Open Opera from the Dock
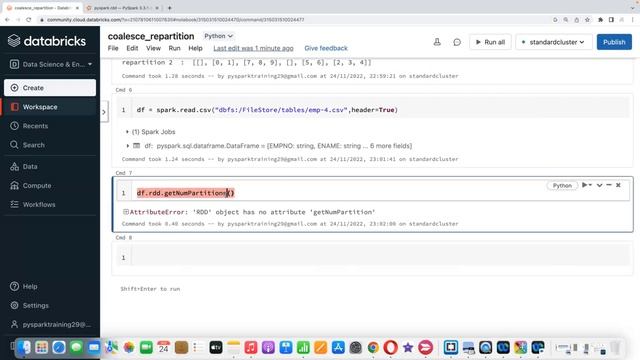 [390, 347]
